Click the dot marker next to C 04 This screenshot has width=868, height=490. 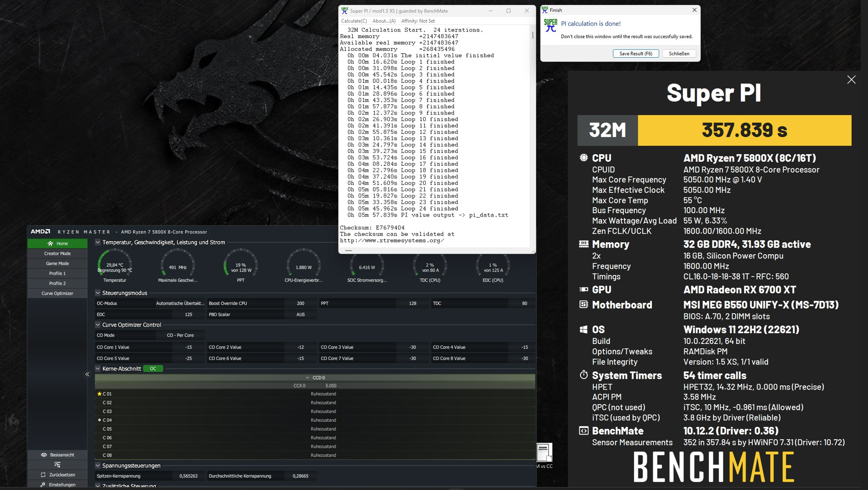tap(99, 420)
